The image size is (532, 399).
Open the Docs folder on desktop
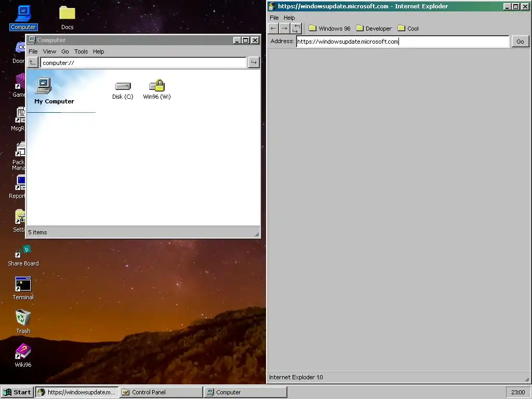[67, 18]
